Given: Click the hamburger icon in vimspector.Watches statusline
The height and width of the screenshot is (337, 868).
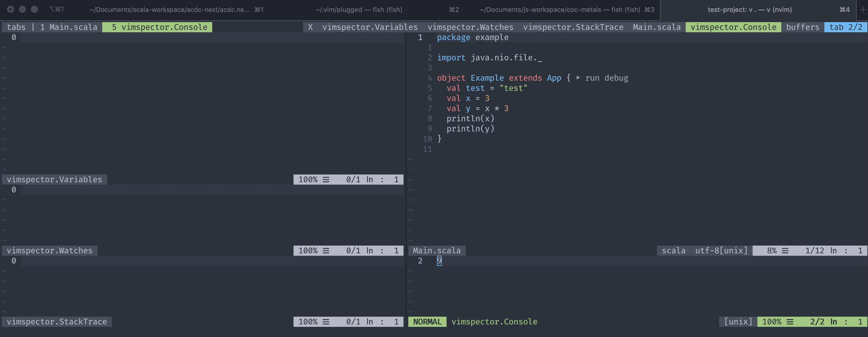Looking at the screenshot, I should [x=326, y=250].
